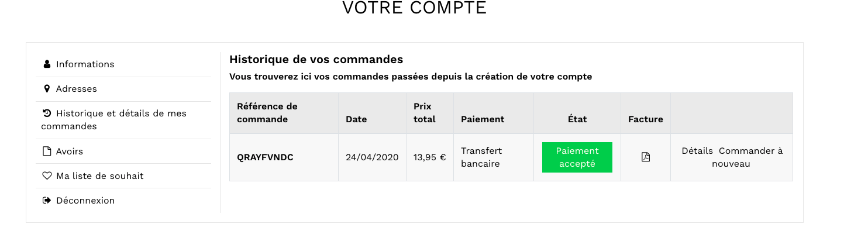The width and height of the screenshot is (868, 241).
Task: Click the Prix total column header
Action: pos(425,113)
